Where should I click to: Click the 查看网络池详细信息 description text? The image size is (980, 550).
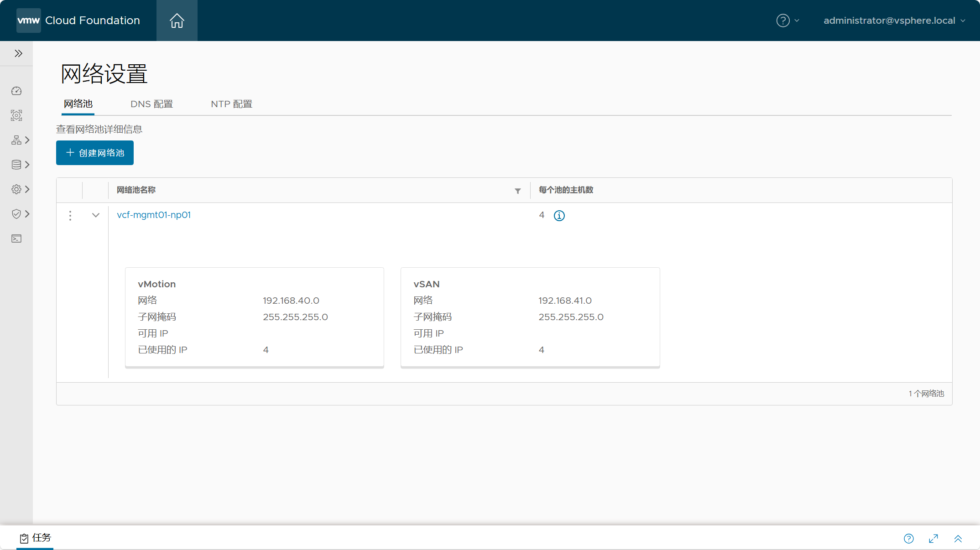[99, 129]
